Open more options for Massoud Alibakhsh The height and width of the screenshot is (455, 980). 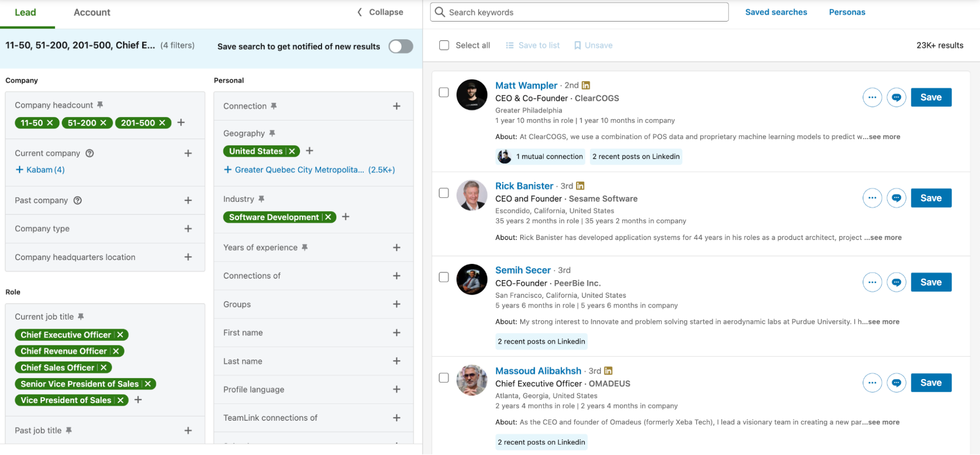pyautogui.click(x=872, y=383)
